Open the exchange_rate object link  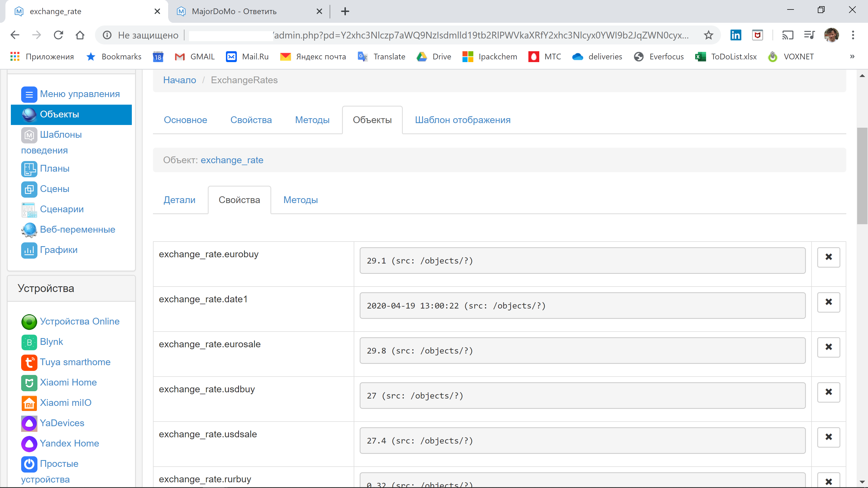tap(232, 160)
